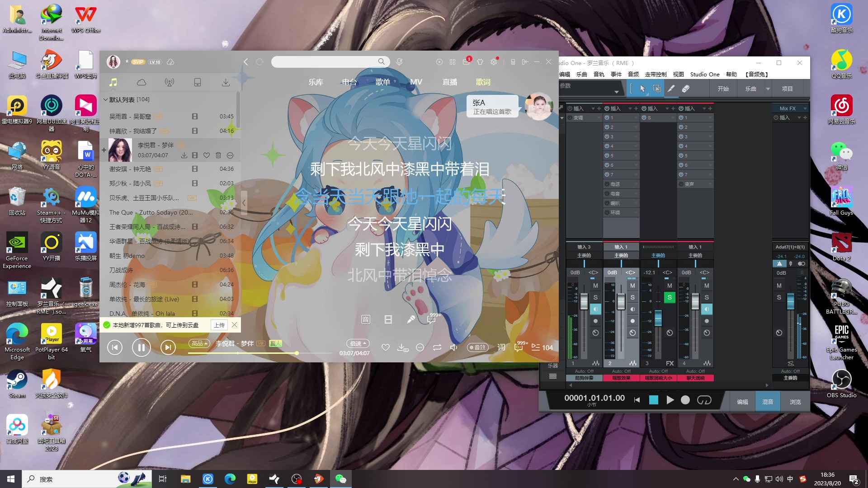Collapse the 默认列表 playlist

point(105,99)
